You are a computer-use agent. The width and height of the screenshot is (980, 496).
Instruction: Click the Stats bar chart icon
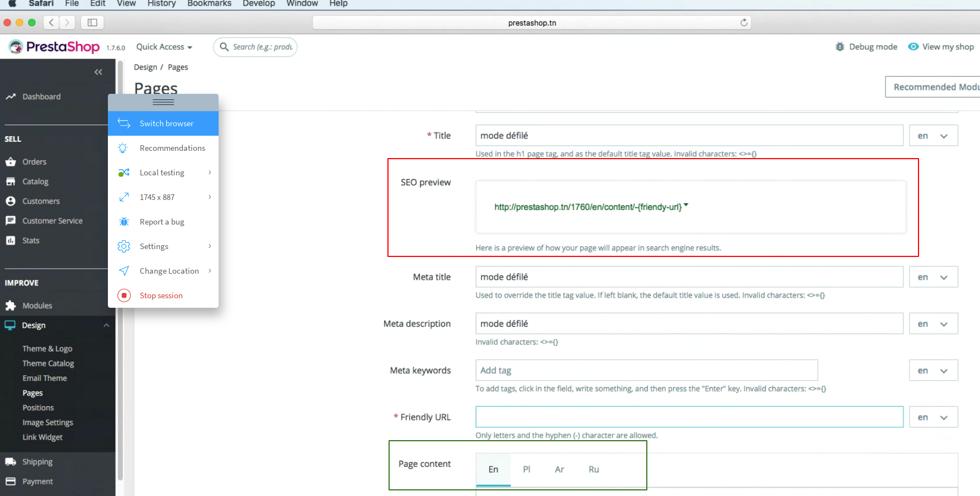10,240
